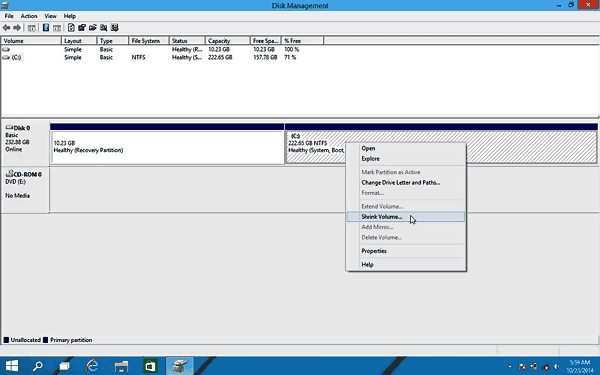Open the Action menu

29,16
